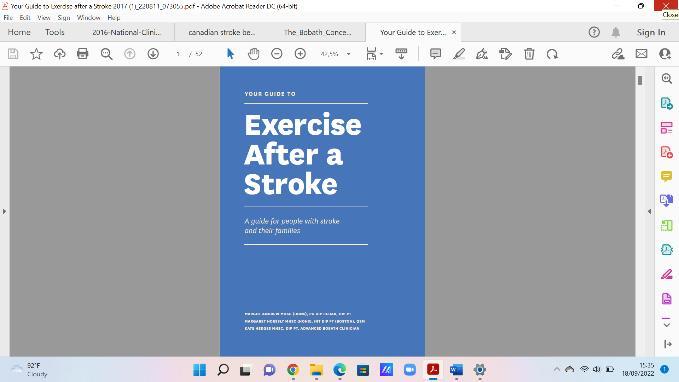Select the Highlight text pen tool
Image resolution: width=679 pixels, height=382 pixels.
tap(459, 54)
